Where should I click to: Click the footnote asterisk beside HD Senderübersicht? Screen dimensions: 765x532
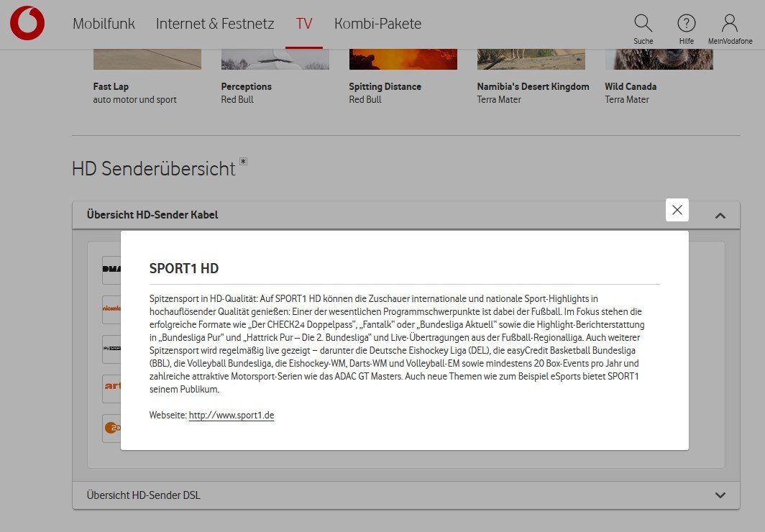pos(243,162)
